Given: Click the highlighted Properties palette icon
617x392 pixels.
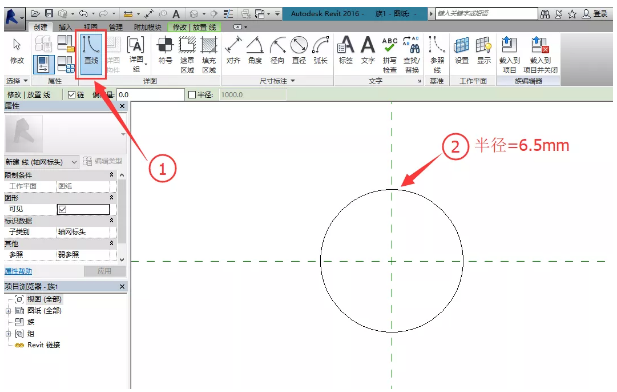Looking at the screenshot, I should (43, 64).
